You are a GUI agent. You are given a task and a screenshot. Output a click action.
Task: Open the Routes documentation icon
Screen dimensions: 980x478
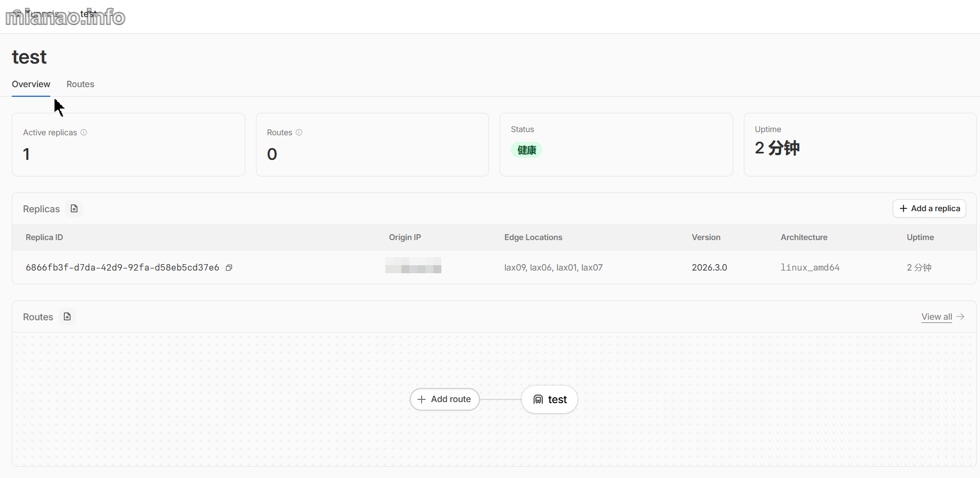(67, 317)
